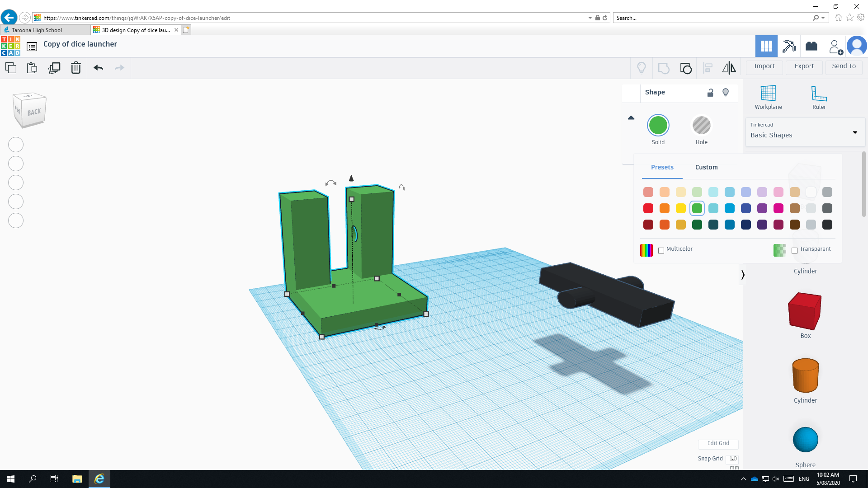
Task: Click the Edit Grid button
Action: point(718,443)
